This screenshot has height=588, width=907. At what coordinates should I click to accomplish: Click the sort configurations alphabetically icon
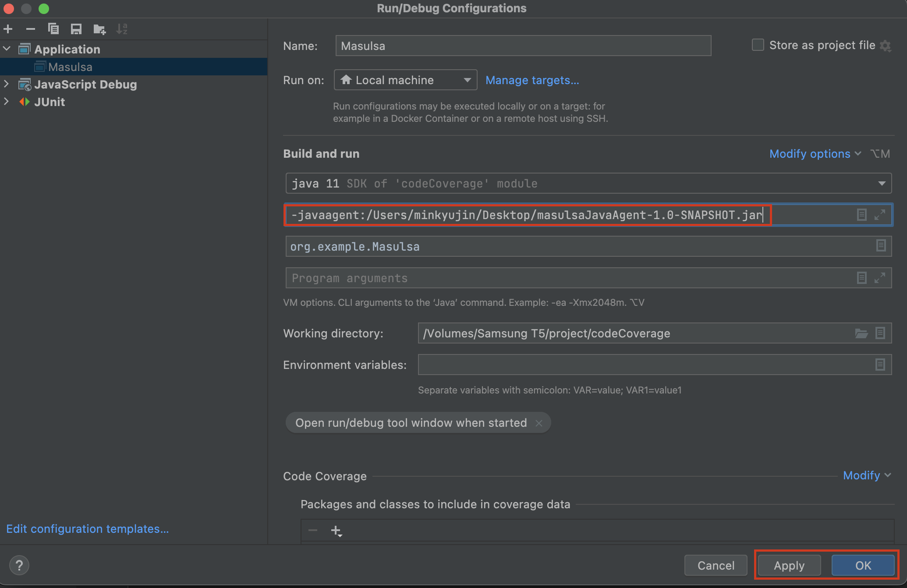click(x=122, y=29)
